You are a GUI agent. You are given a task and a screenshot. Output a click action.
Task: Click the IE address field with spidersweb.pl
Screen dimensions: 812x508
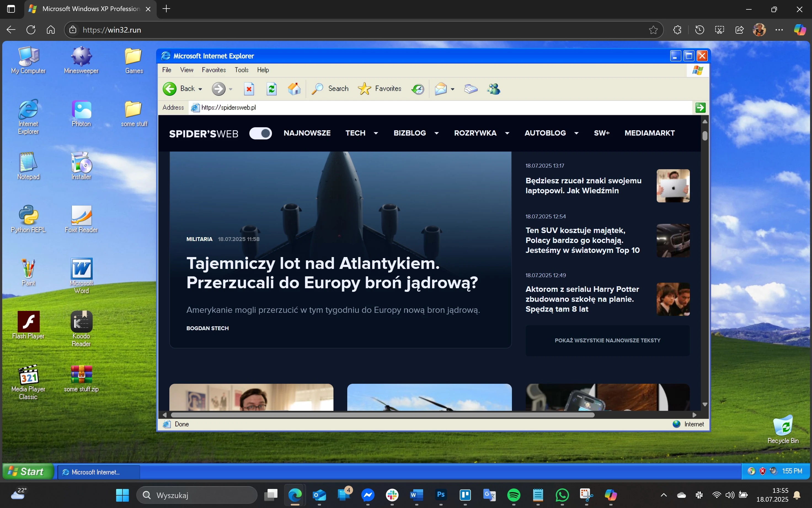tap(440, 107)
